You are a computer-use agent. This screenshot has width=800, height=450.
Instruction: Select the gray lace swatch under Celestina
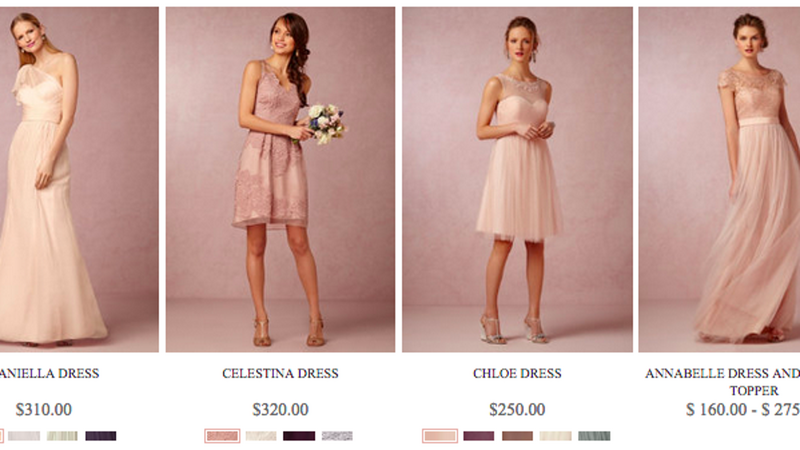tap(337, 436)
